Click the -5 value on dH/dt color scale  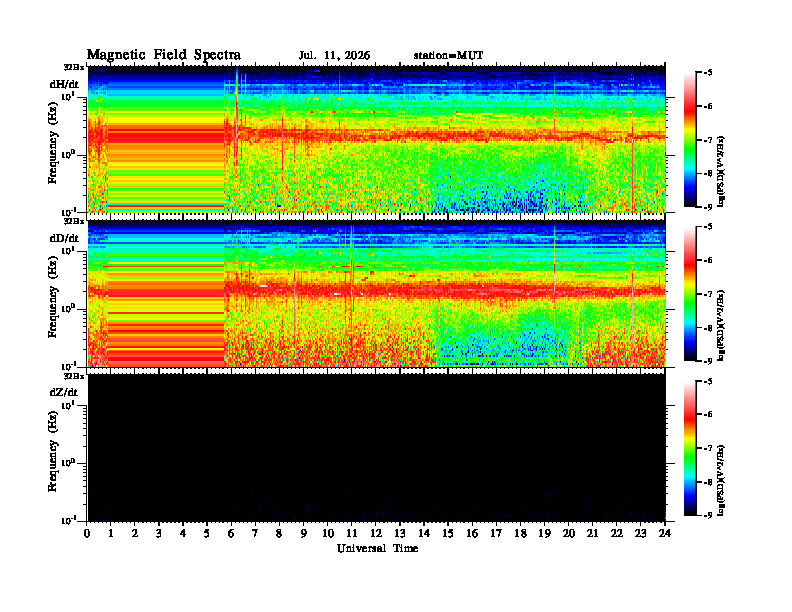[708, 73]
